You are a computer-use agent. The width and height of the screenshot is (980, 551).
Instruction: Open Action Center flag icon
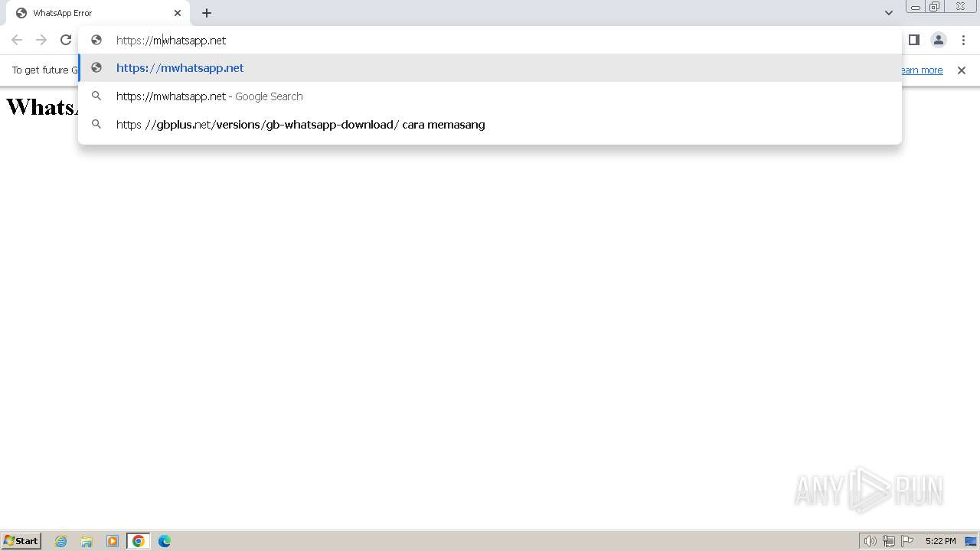pyautogui.click(x=907, y=541)
